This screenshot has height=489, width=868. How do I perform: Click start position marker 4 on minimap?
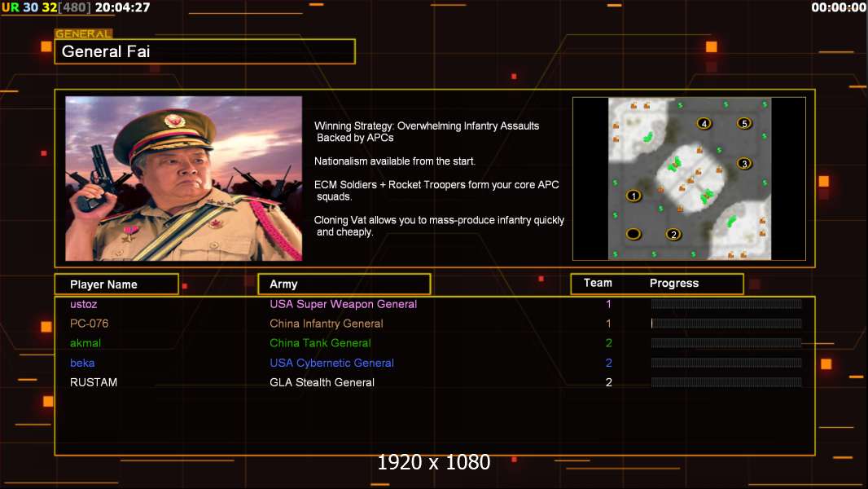[704, 124]
